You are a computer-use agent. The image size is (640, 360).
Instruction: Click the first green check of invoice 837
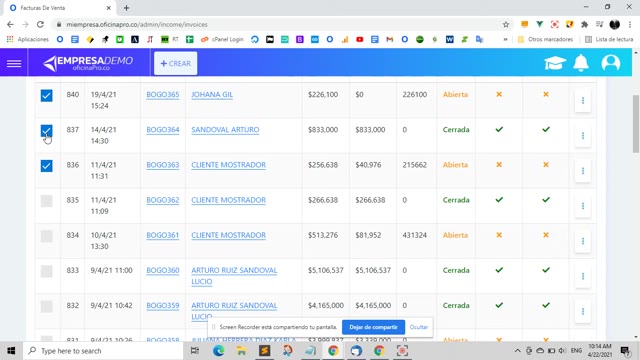point(499,129)
